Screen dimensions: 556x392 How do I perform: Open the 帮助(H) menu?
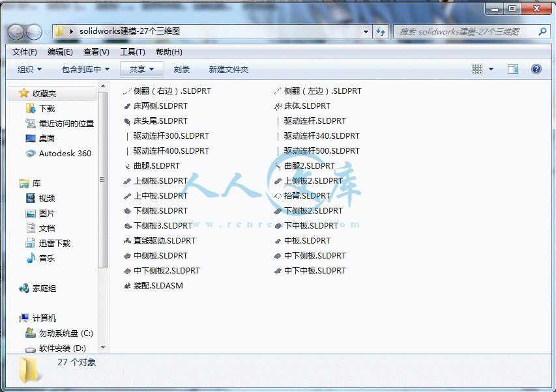(169, 52)
